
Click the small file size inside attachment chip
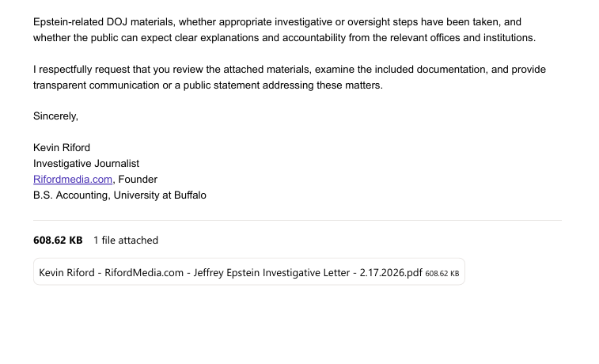(442, 274)
